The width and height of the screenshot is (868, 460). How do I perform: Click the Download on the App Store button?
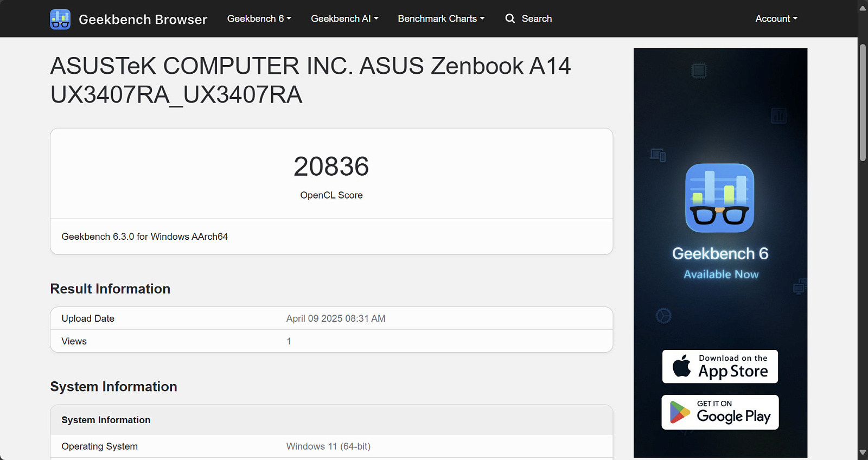720,366
